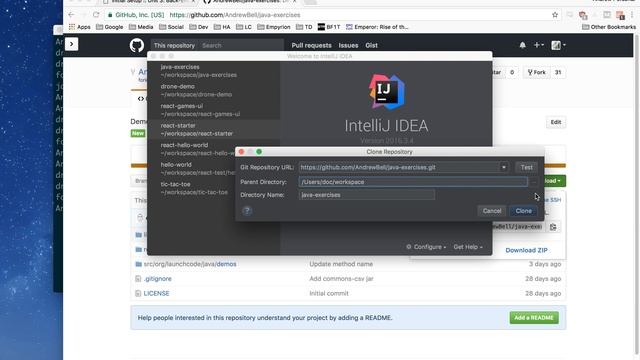The height and width of the screenshot is (360, 640).
Task: Open help in Clone Repository dialog
Action: click(x=247, y=211)
